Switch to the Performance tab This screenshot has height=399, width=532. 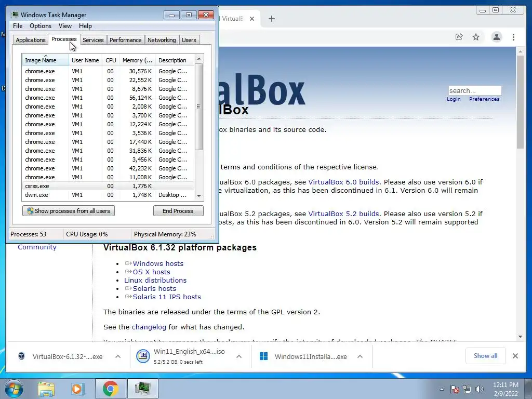[126, 40]
